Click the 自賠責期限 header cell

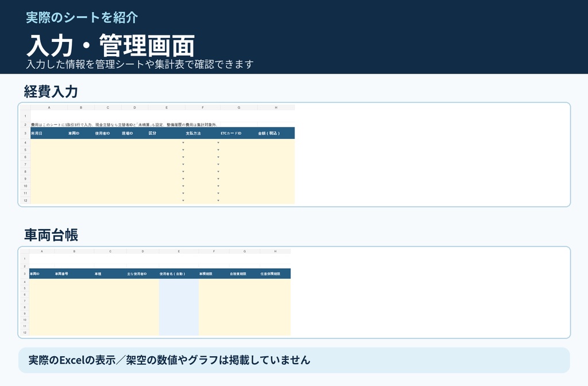(245, 274)
